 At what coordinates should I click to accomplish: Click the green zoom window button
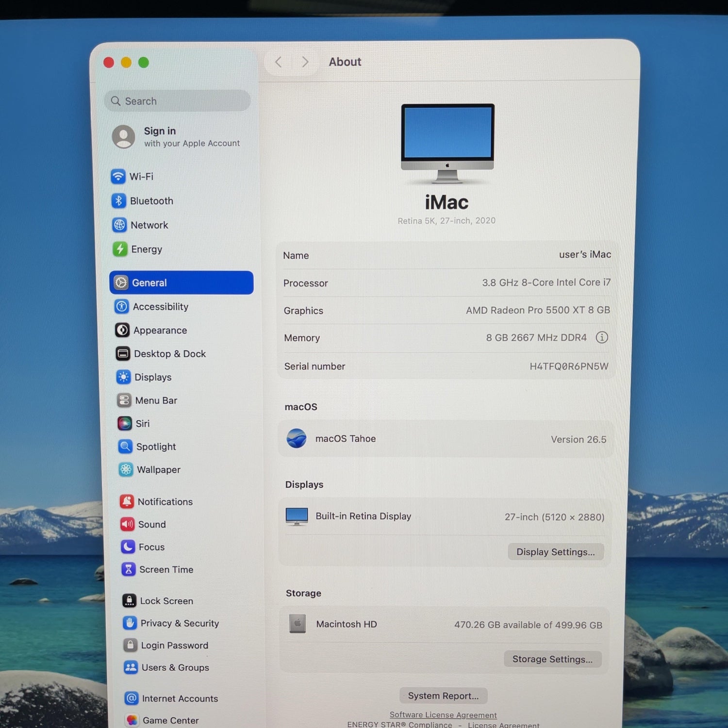click(x=144, y=63)
